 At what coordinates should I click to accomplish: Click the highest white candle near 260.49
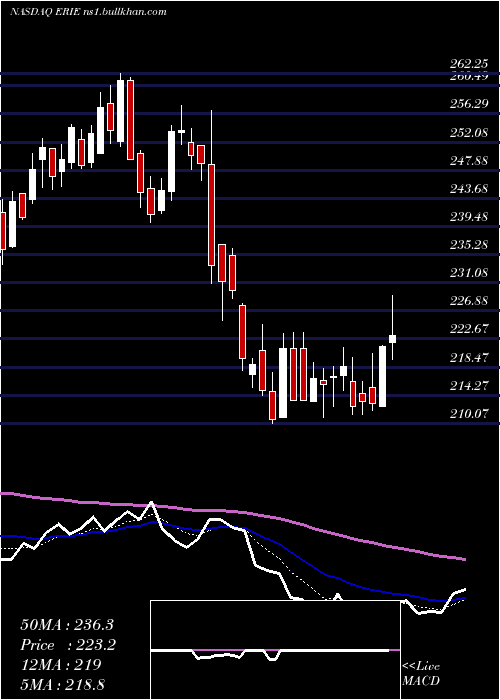tap(121, 111)
